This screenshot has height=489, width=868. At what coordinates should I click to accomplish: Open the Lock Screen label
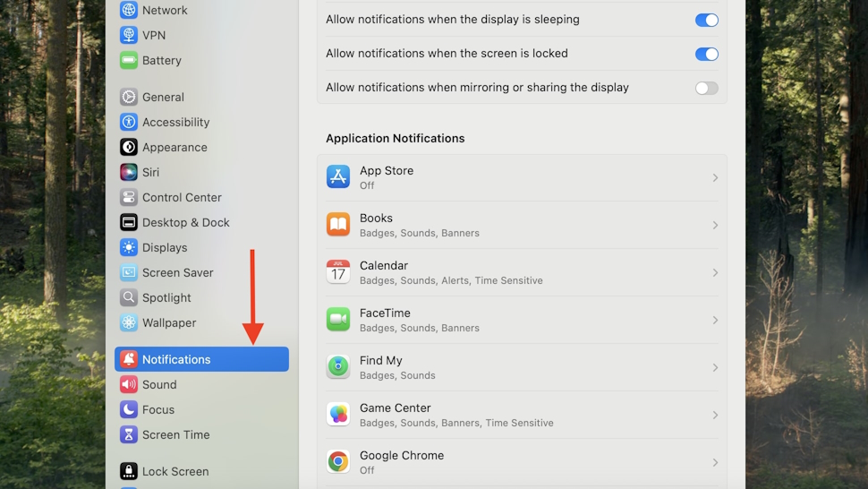coord(175,471)
